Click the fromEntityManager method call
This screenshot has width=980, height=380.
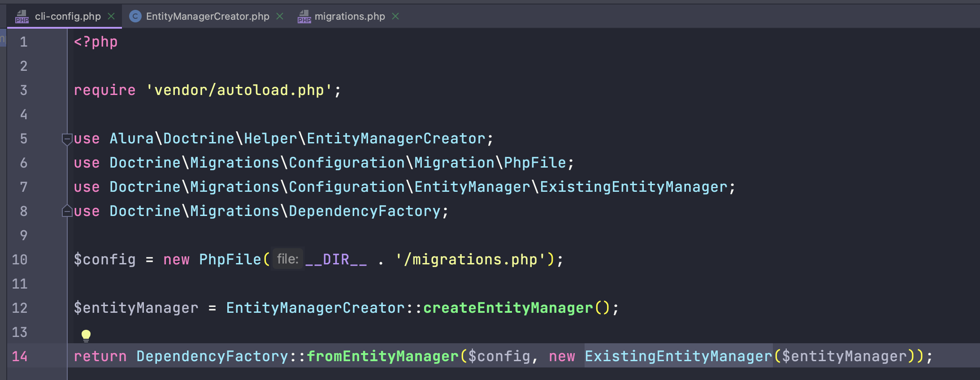(x=383, y=356)
